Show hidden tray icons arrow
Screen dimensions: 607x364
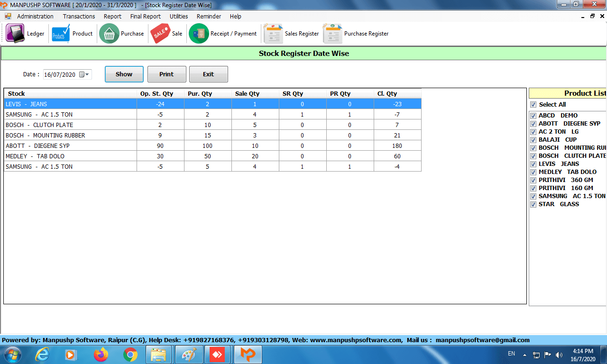[525, 355]
